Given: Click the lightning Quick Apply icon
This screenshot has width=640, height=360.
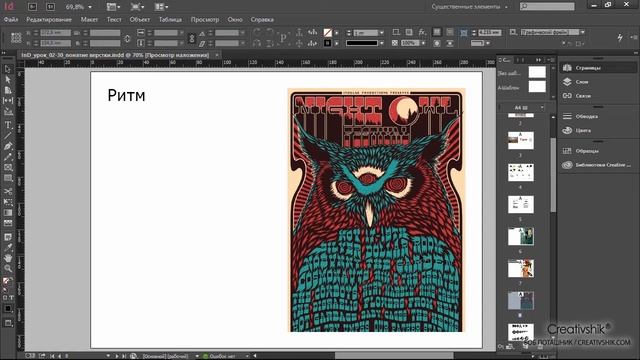Looking at the screenshot, I should (x=620, y=38).
